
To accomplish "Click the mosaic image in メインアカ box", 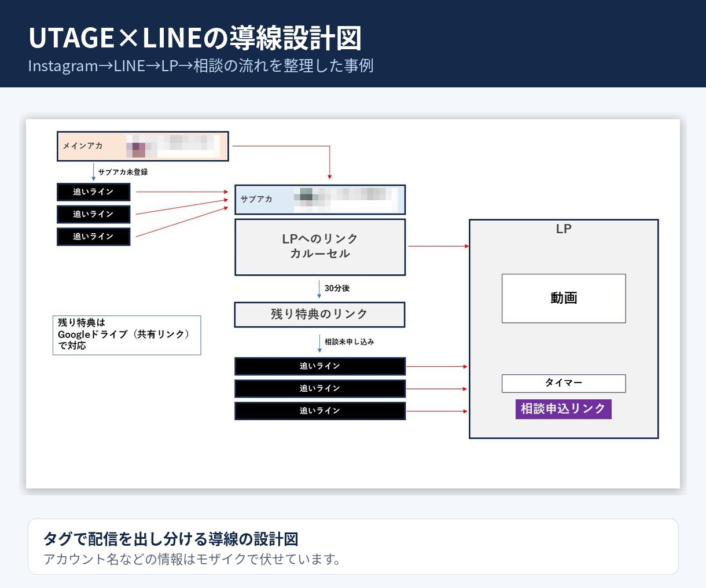I will [173, 146].
